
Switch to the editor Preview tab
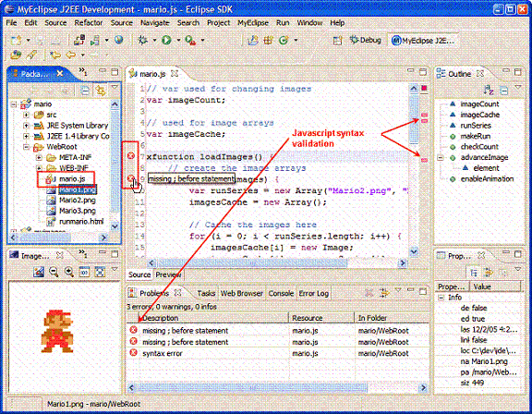(168, 274)
